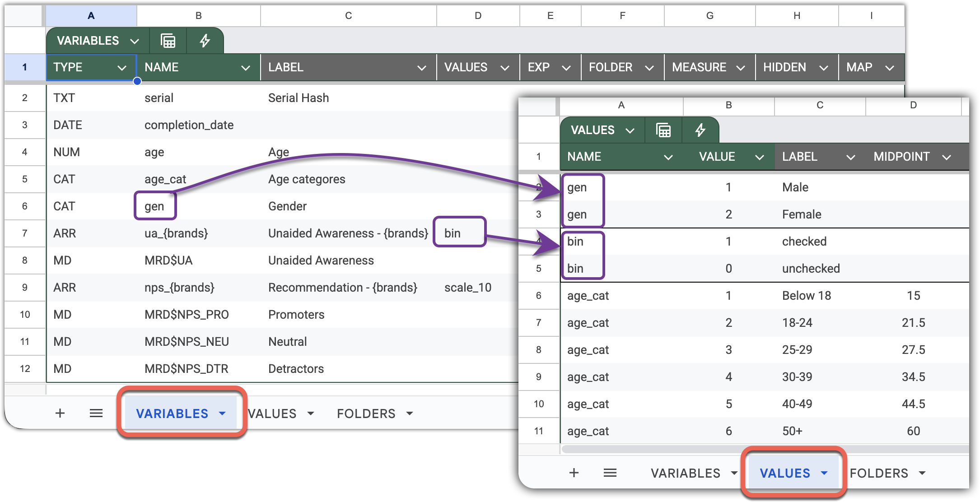Select the LABEL header cell
This screenshot has height=502, width=980.
348,67
